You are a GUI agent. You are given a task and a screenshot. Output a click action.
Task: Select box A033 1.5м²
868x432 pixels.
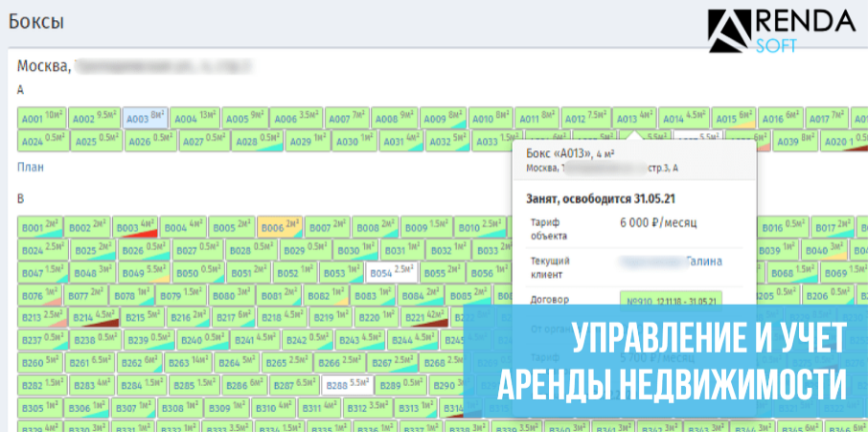click(496, 141)
